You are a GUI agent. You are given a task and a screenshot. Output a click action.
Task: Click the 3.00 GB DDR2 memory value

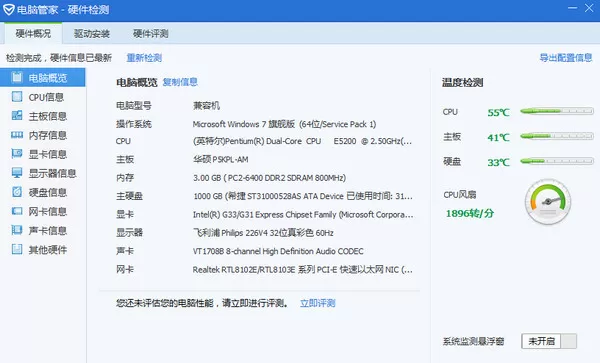269,178
